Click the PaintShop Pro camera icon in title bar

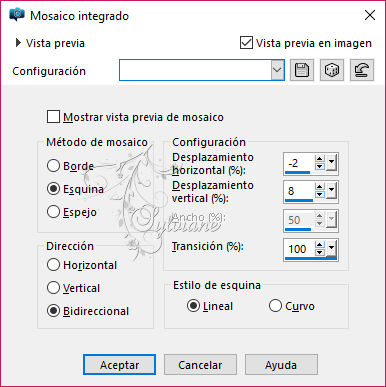tap(17, 15)
